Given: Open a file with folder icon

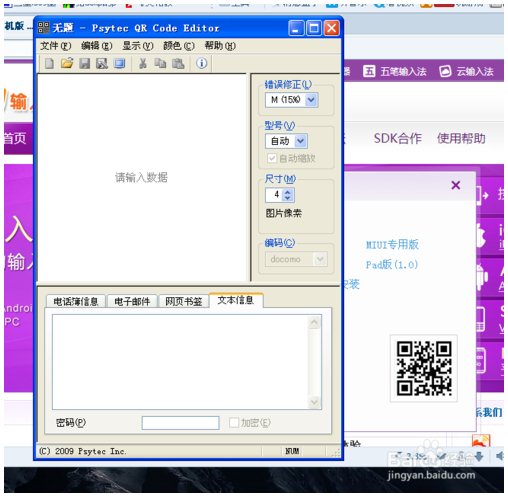Looking at the screenshot, I should coord(67,63).
